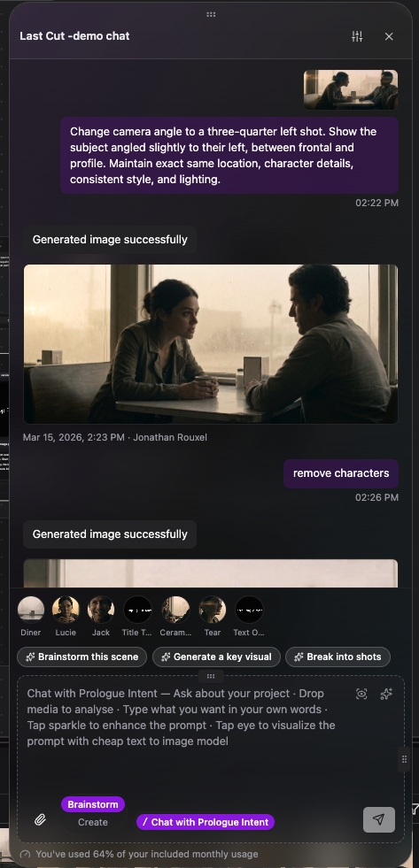Select the Text O... asset avatar

(x=249, y=610)
